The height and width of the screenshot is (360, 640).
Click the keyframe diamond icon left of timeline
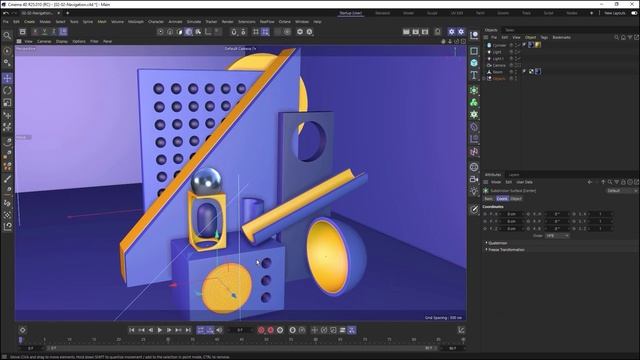click(x=23, y=330)
